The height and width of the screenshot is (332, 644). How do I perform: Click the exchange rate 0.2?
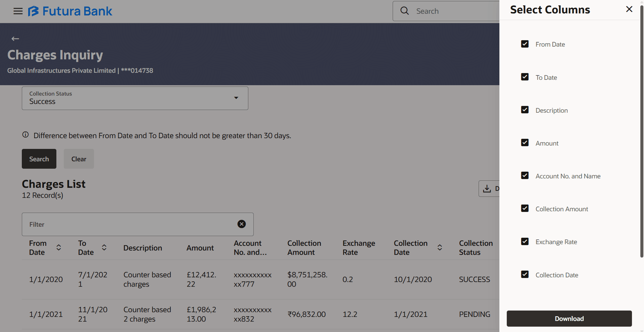click(348, 279)
